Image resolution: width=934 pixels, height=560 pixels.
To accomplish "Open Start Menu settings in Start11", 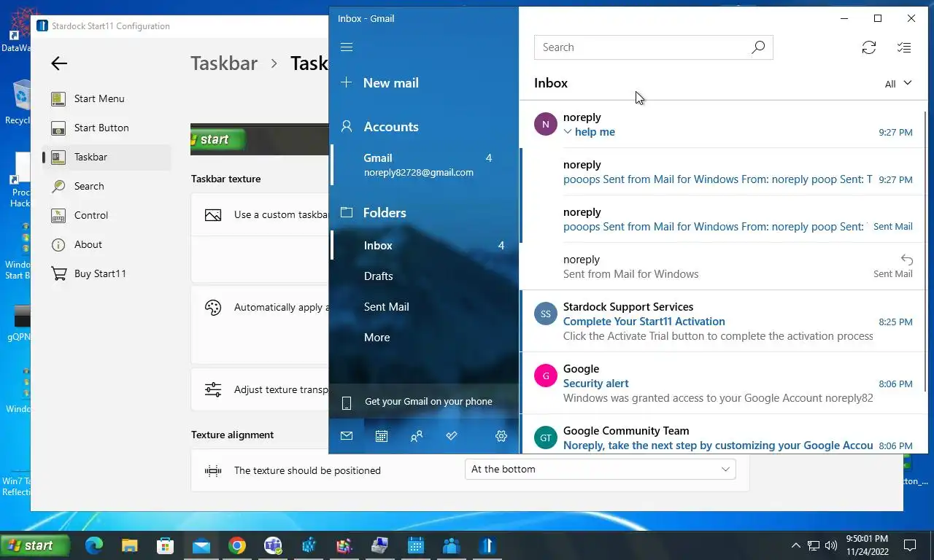I will coord(107,98).
